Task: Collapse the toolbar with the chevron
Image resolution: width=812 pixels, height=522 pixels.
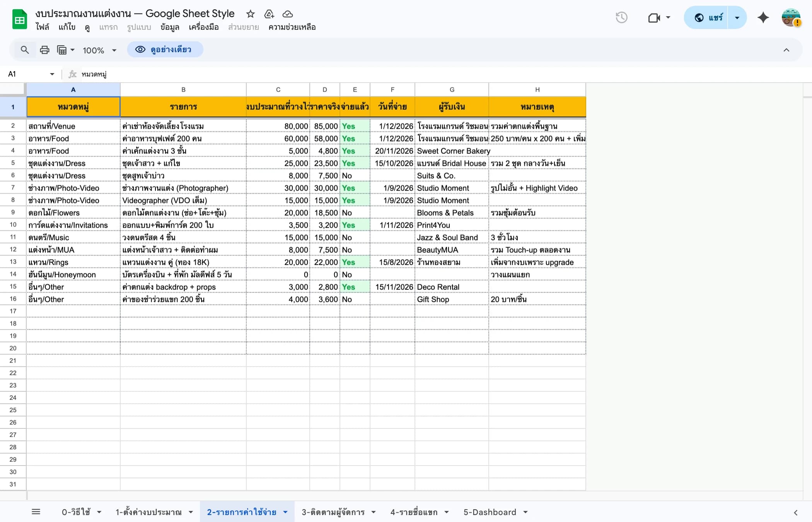Action: [x=786, y=49]
